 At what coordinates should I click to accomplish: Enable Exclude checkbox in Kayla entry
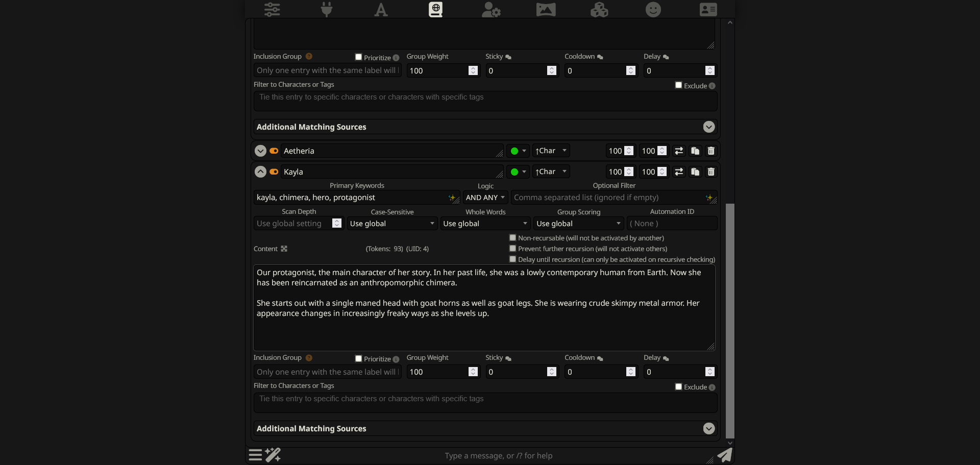678,386
